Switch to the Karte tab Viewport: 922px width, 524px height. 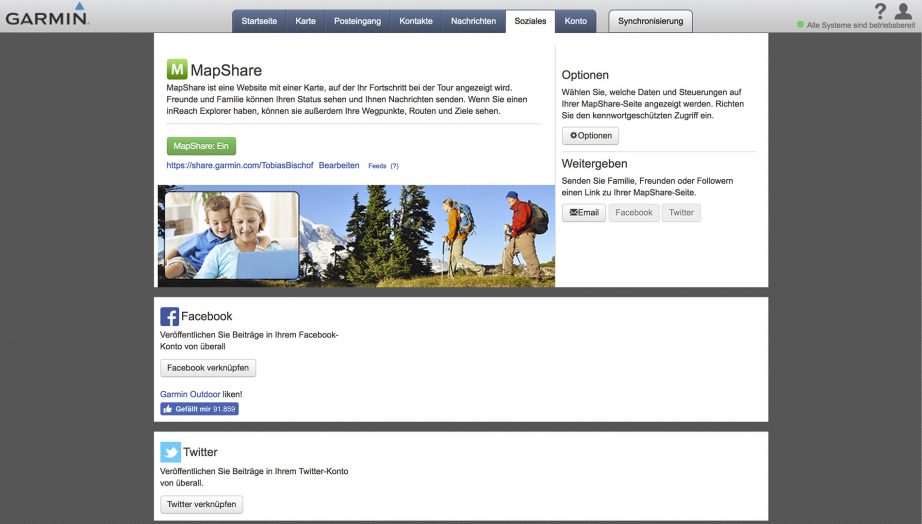305,21
